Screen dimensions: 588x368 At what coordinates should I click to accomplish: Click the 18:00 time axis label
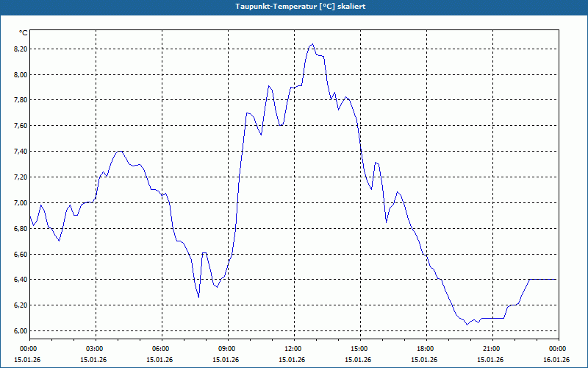(x=426, y=349)
